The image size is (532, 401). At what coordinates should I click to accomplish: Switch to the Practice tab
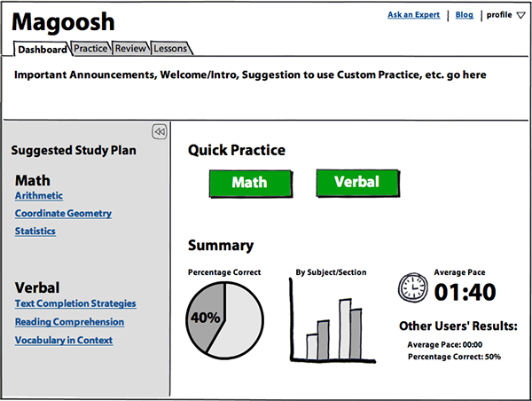[90, 49]
